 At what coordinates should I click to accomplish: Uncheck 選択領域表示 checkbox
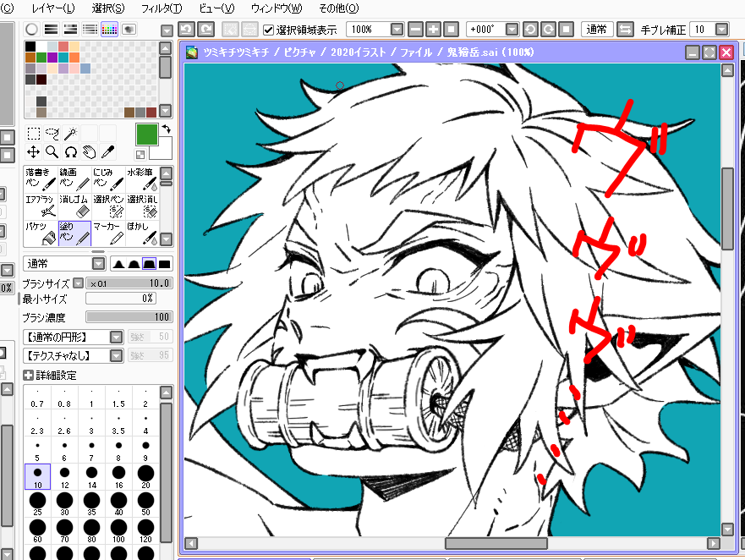(268, 30)
